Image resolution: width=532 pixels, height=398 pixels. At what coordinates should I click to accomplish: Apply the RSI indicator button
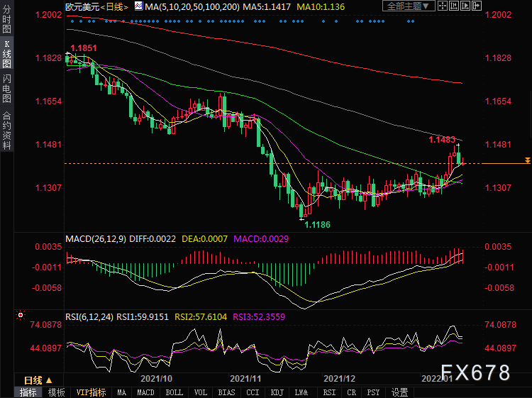tap(329, 392)
